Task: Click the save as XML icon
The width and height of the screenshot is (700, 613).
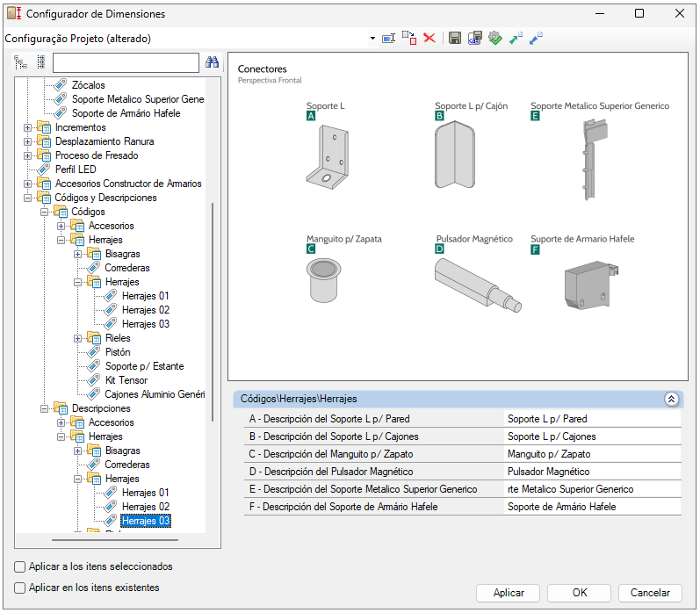Action: coord(474,39)
